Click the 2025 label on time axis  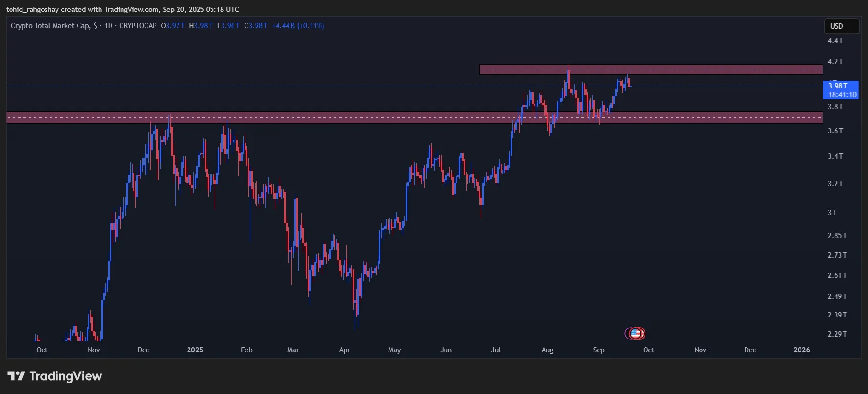[195, 350]
